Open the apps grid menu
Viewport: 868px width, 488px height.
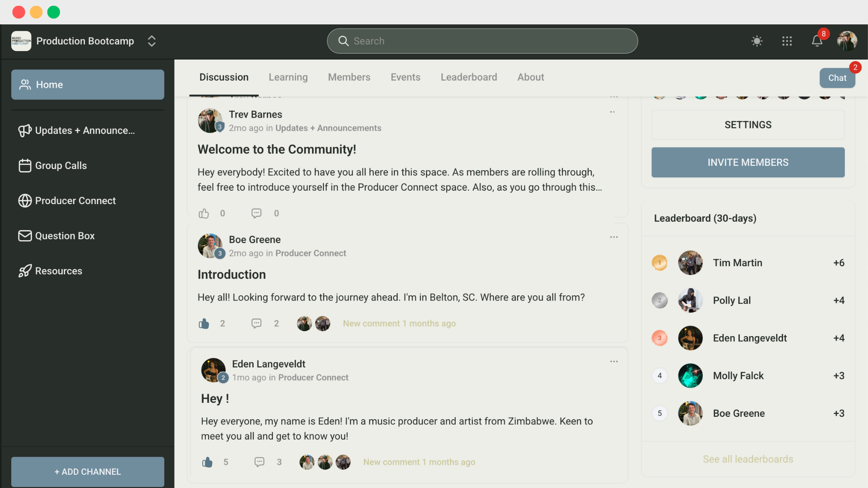(787, 41)
